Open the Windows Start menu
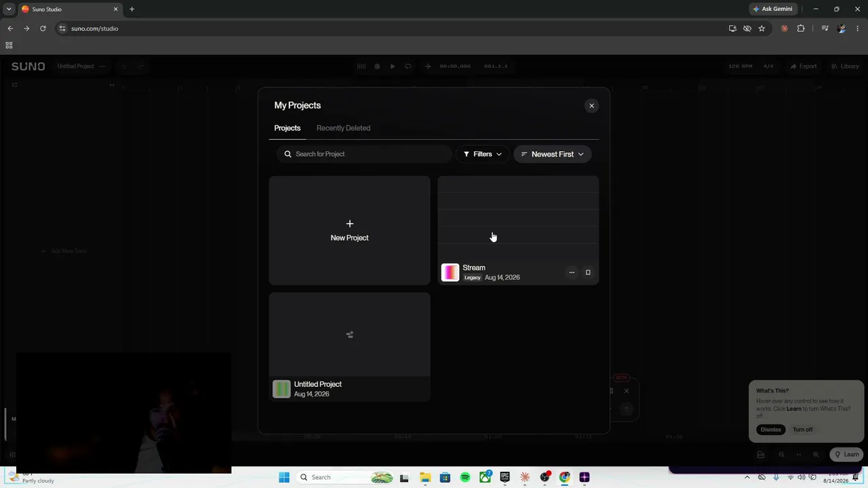Image resolution: width=868 pixels, height=488 pixels. (x=284, y=477)
